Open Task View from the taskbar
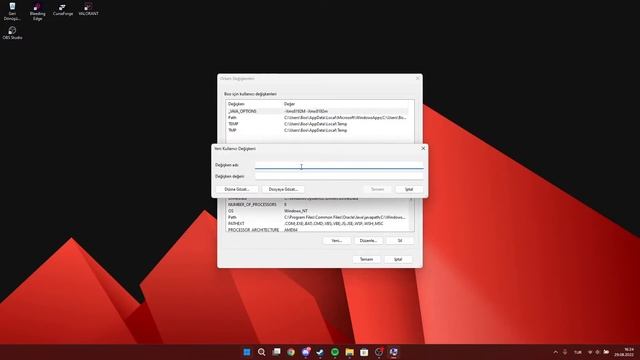The height and width of the screenshot is (360, 640). pyautogui.click(x=276, y=352)
